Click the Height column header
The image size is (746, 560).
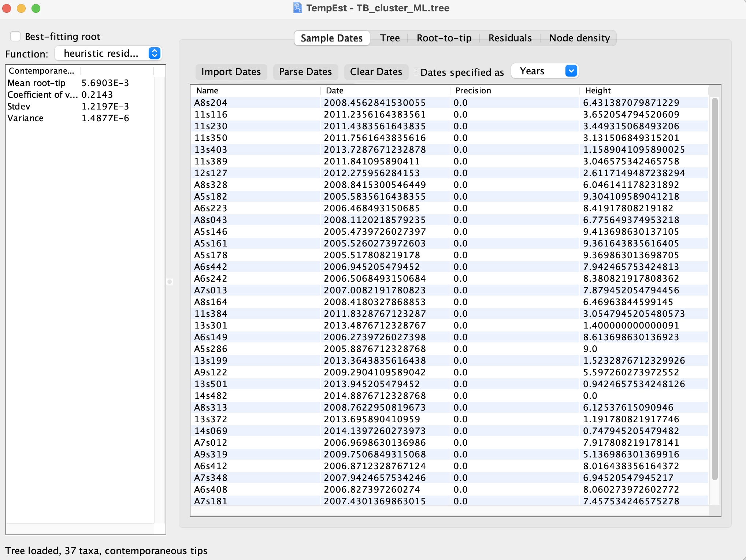644,90
